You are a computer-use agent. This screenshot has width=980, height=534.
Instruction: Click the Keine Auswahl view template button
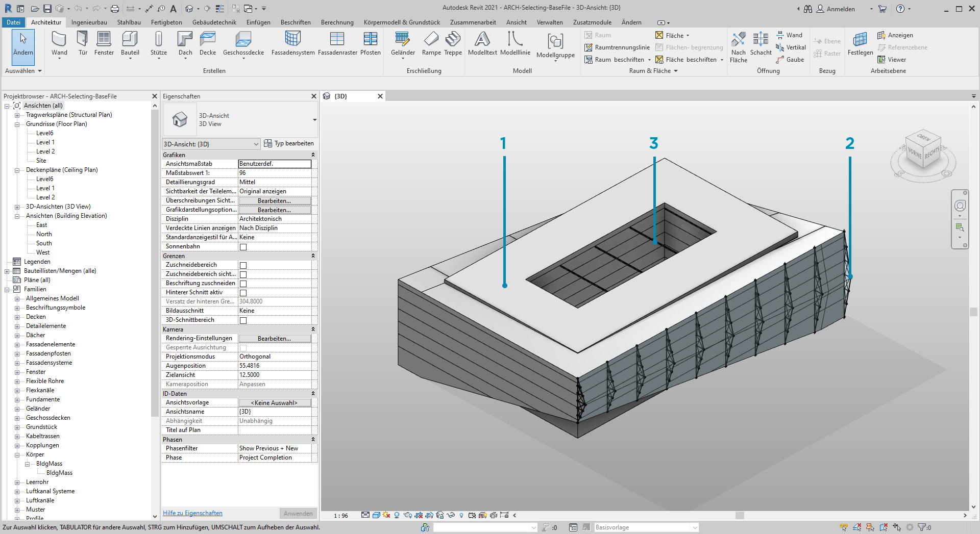(x=275, y=403)
